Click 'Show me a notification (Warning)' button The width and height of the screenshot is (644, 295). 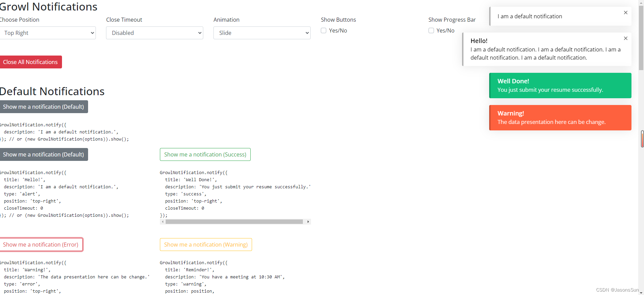(x=206, y=245)
